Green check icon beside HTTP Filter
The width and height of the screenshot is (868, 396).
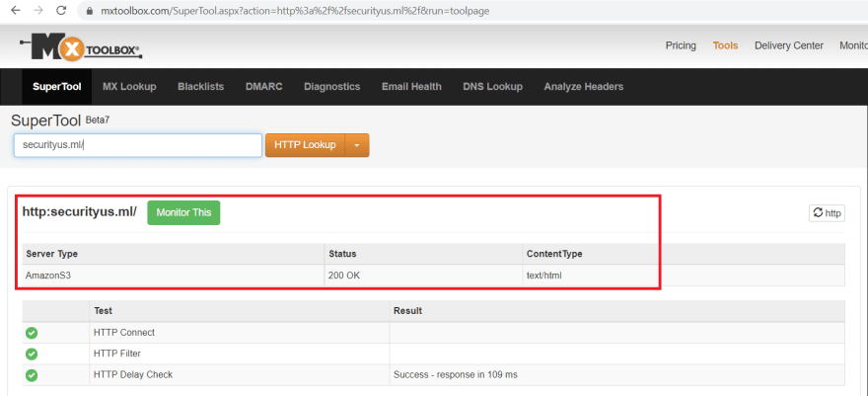click(x=33, y=354)
